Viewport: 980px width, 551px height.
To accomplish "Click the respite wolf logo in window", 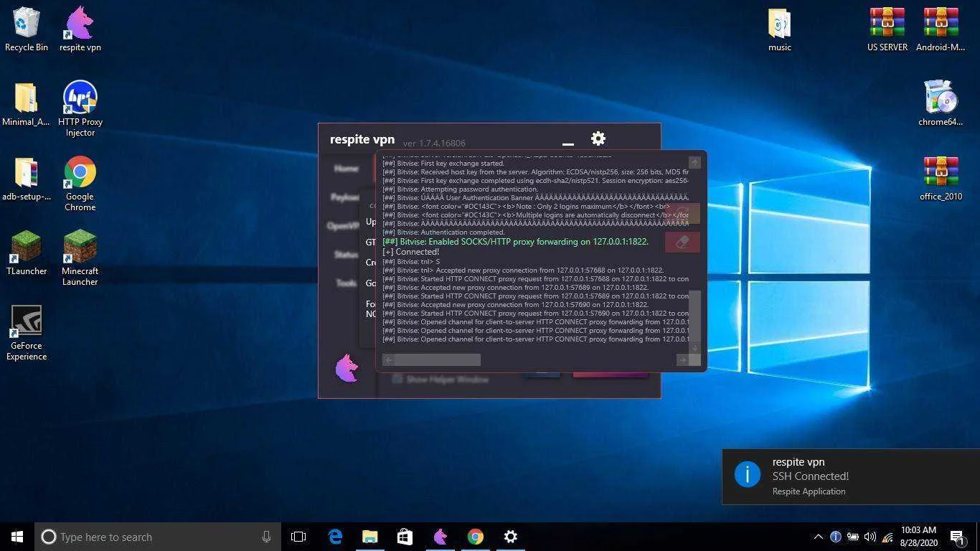I will pyautogui.click(x=347, y=368).
